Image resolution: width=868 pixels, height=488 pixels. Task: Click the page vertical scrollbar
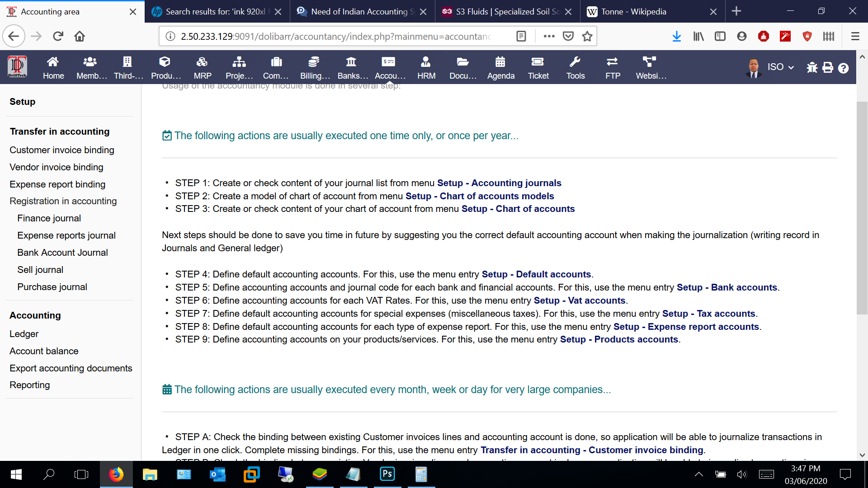point(862,208)
